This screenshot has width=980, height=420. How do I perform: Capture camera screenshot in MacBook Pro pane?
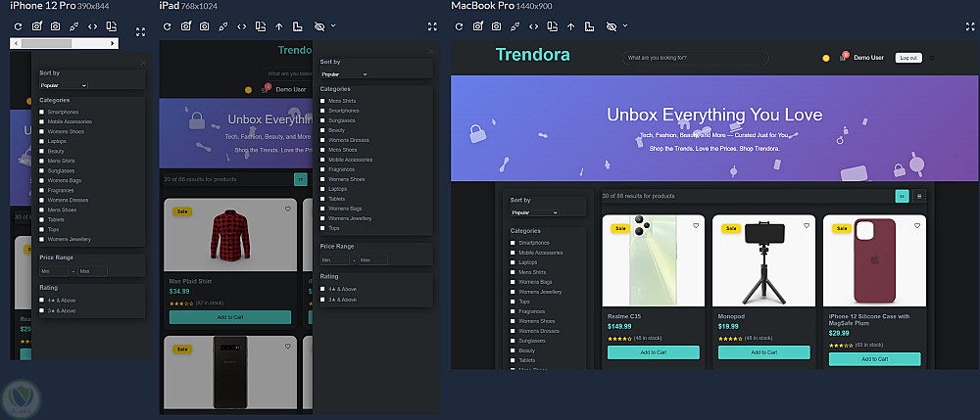[x=496, y=26]
